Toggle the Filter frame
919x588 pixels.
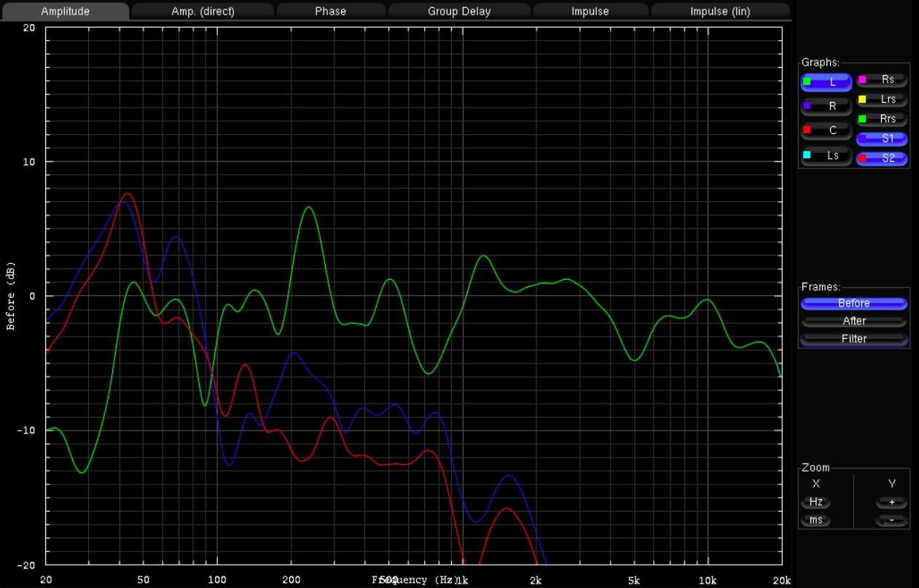[853, 339]
